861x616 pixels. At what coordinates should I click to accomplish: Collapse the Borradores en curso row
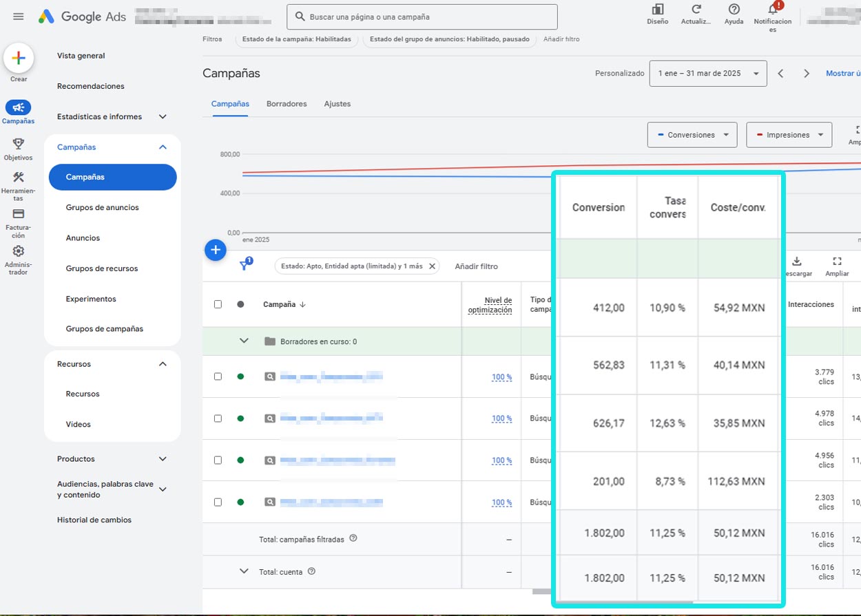(x=245, y=341)
